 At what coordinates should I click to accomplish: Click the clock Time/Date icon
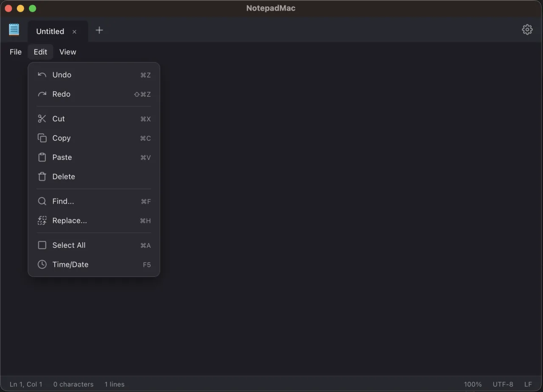[x=42, y=264]
